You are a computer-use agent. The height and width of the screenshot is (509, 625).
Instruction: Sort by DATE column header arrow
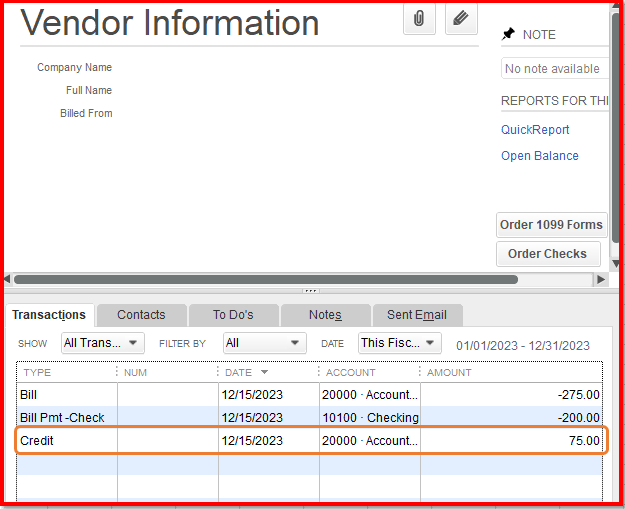(264, 372)
